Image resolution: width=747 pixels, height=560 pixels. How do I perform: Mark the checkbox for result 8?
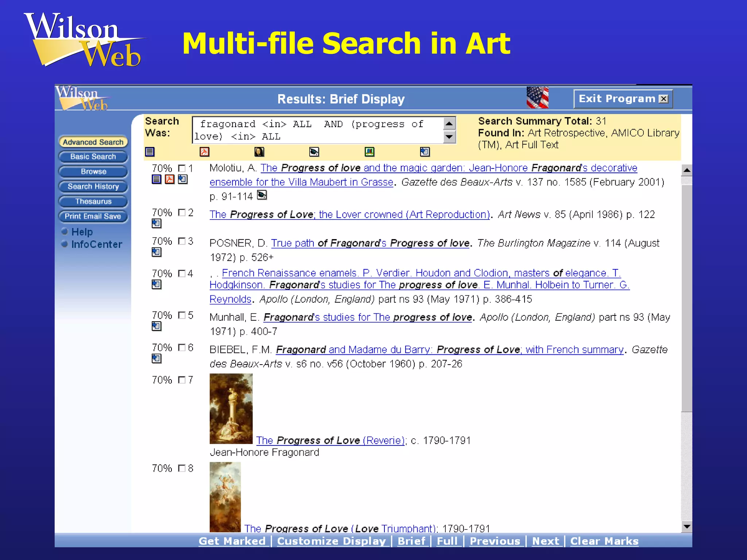(x=182, y=468)
